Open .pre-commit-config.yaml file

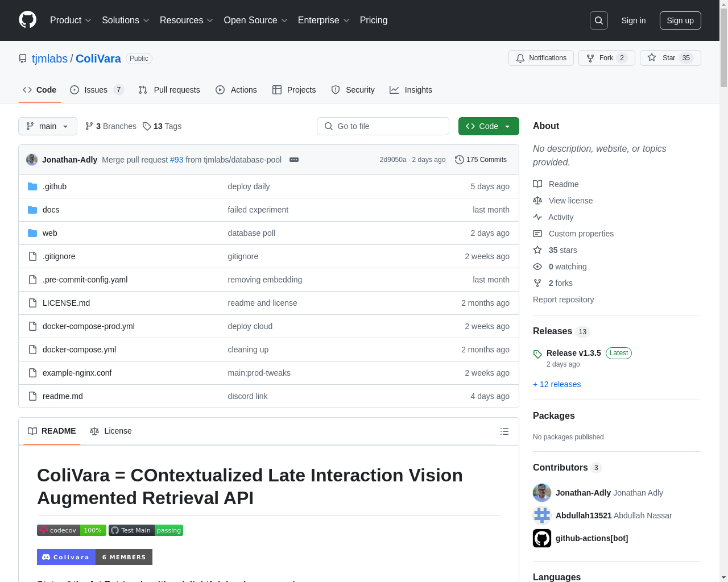(x=85, y=280)
